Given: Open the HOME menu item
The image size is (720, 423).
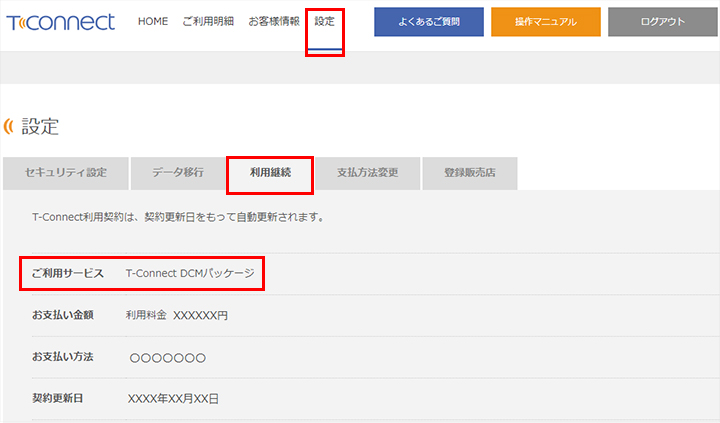Looking at the screenshot, I should (153, 22).
